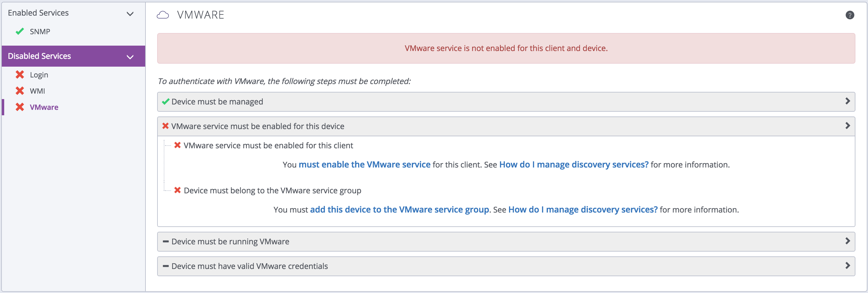
Task: Click the red X on VMware service enabled step
Action: 165,126
